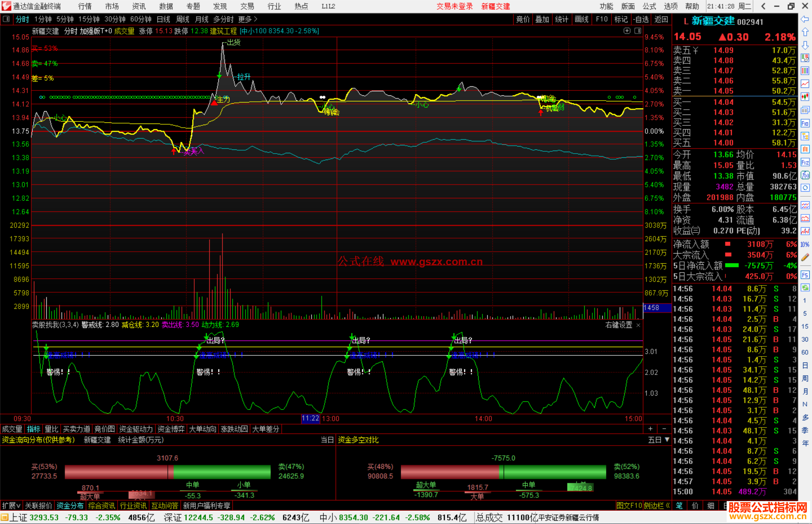Viewport: 812px width, 524px height.
Task: Open the 选项 options menu
Action: pos(671,6)
